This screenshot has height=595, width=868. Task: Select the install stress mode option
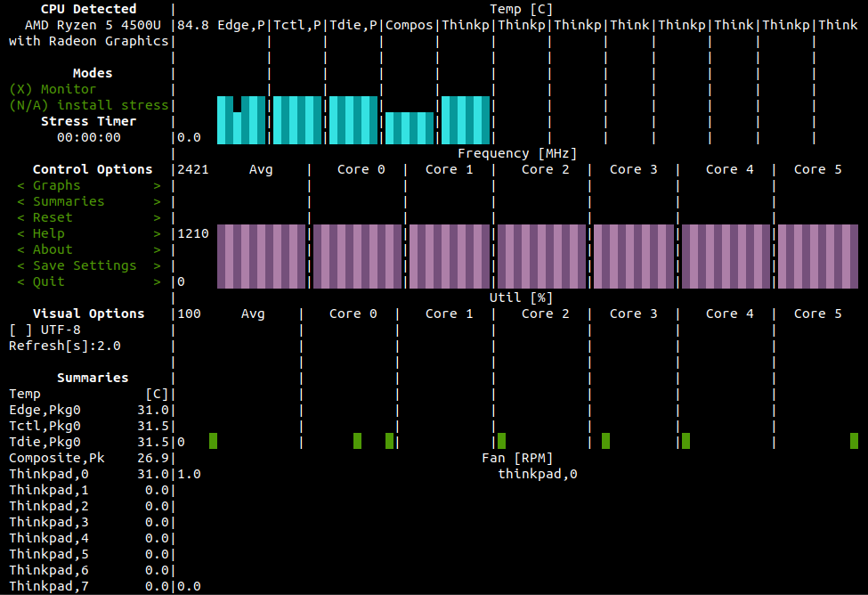[x=88, y=105]
